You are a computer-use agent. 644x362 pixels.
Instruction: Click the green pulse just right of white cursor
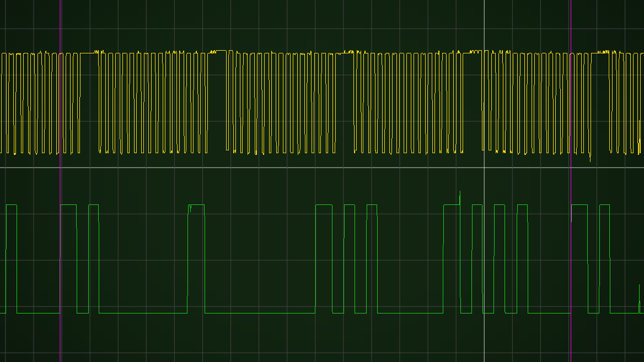tap(499, 205)
